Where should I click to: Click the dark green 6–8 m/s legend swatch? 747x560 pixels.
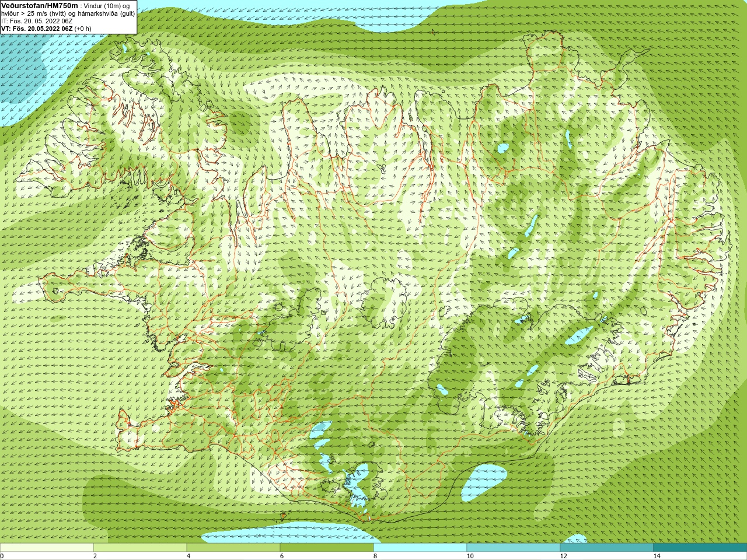coord(327,548)
